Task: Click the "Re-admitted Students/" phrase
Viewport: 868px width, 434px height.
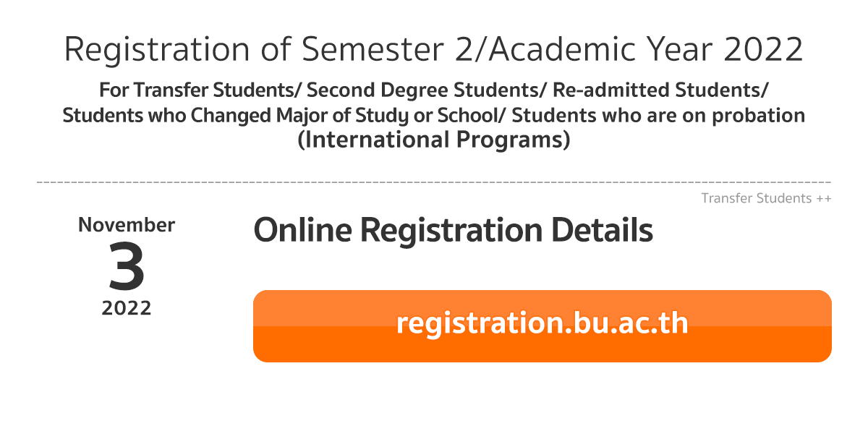Action: [660, 91]
